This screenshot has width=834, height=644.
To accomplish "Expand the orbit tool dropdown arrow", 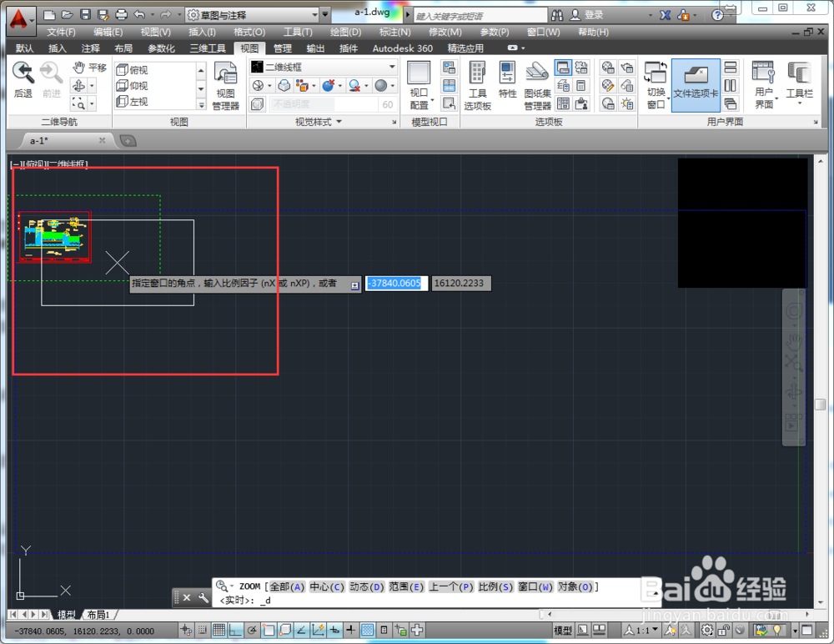I will [x=92, y=86].
